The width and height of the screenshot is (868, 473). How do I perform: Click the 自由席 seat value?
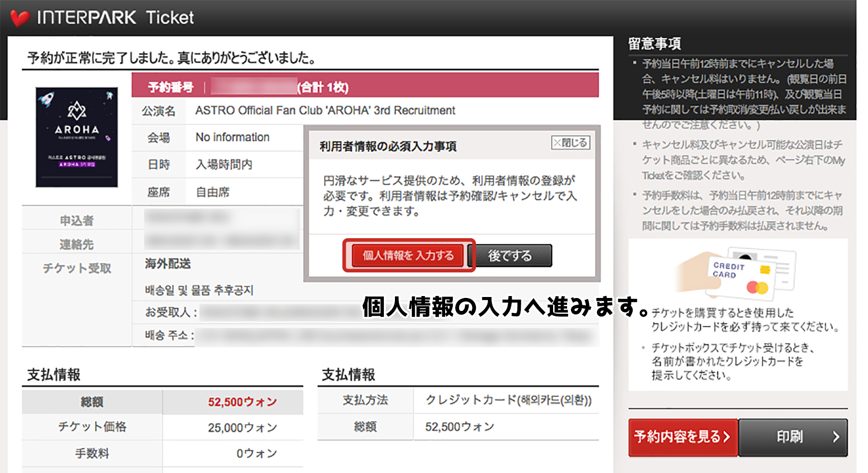click(213, 192)
